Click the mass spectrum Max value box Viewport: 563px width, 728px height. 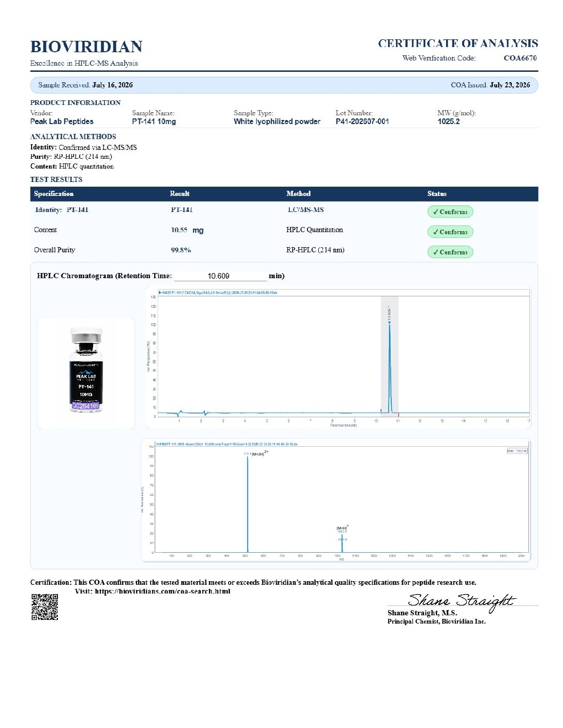(x=517, y=451)
